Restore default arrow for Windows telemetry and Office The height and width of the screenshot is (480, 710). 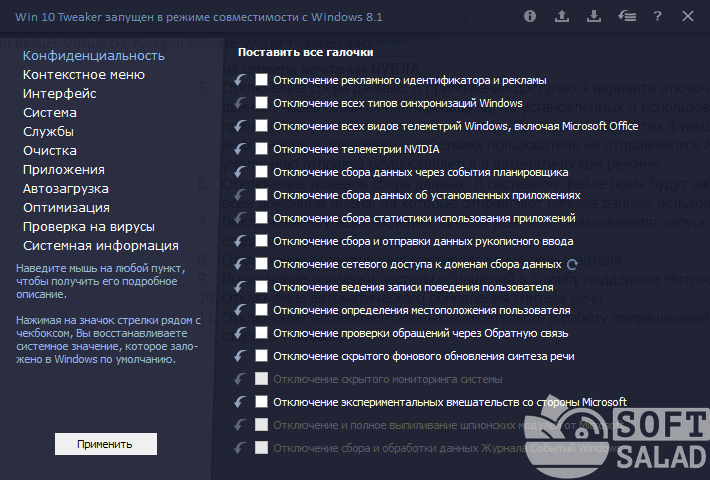pyautogui.click(x=240, y=126)
